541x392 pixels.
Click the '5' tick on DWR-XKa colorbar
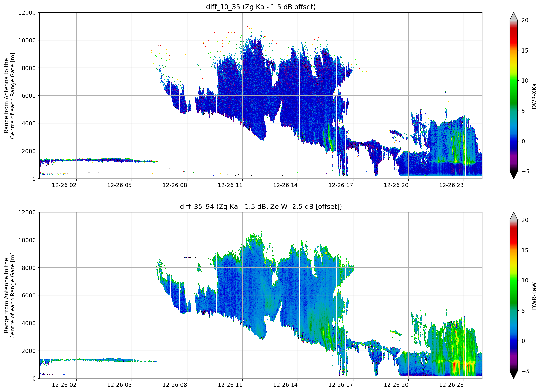tap(523, 111)
